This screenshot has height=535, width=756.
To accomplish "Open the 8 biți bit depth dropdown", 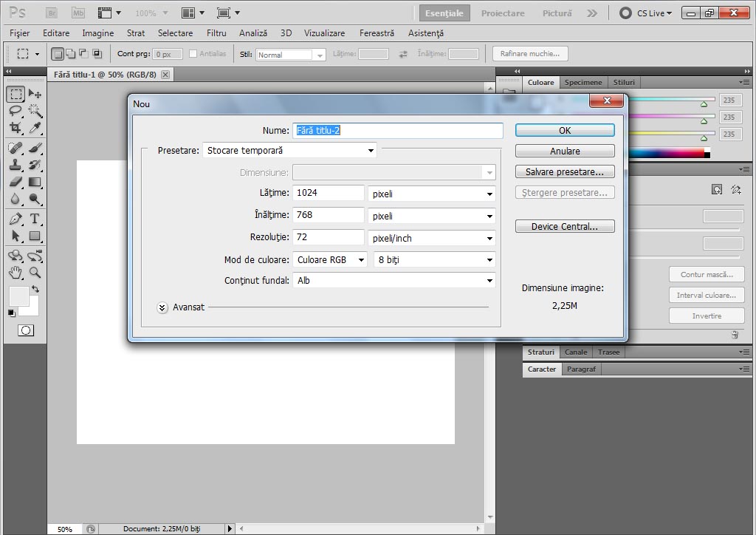I will coord(434,260).
